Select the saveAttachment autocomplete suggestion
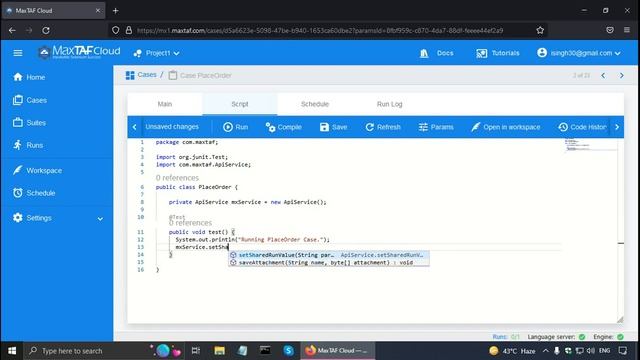This screenshot has height=360, width=640. coord(329,262)
